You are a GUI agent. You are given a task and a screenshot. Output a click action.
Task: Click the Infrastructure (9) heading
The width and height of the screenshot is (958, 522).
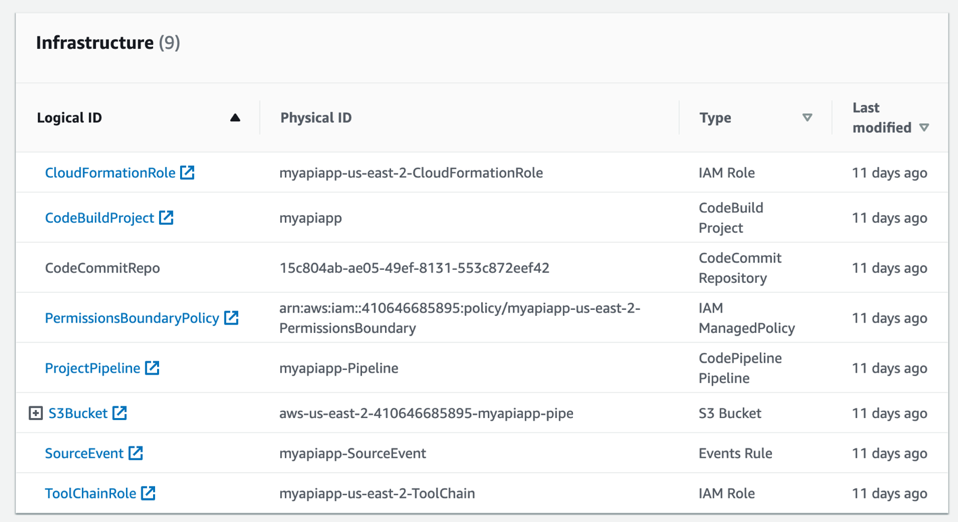coord(108,43)
